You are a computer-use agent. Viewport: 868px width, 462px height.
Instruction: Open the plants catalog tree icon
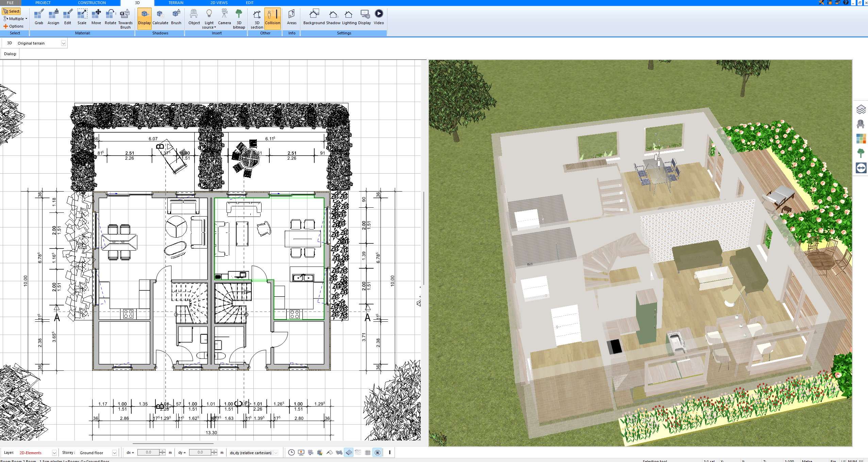tap(861, 153)
